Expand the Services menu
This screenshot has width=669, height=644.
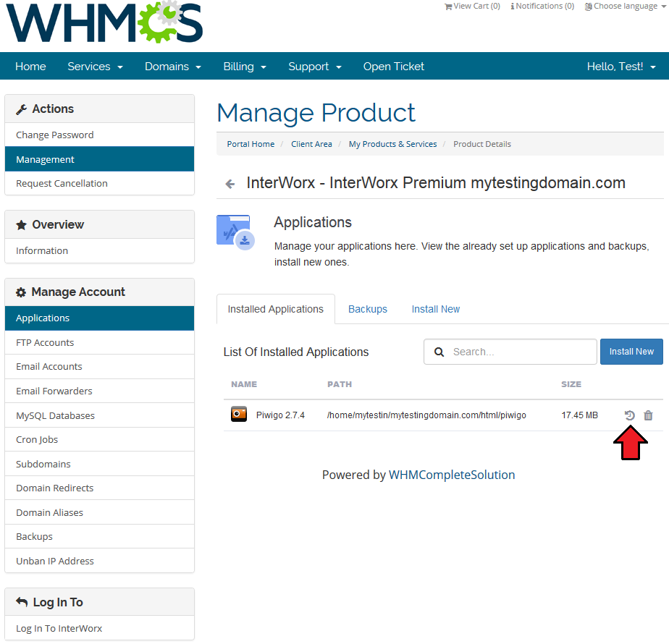(95, 67)
